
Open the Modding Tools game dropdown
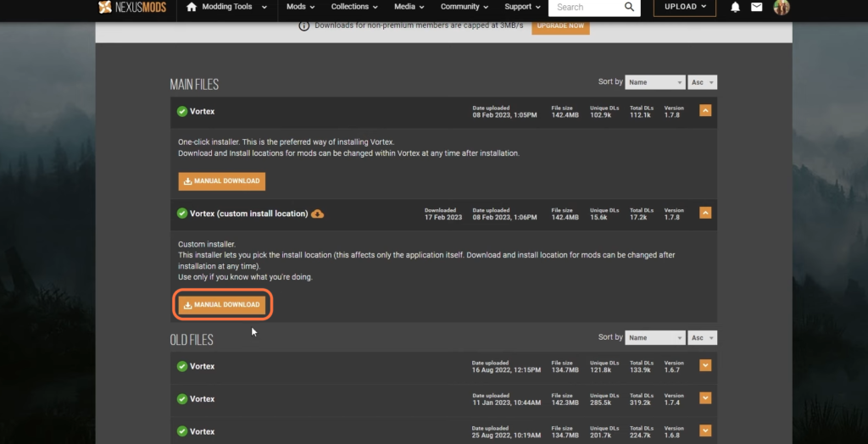tap(234, 7)
